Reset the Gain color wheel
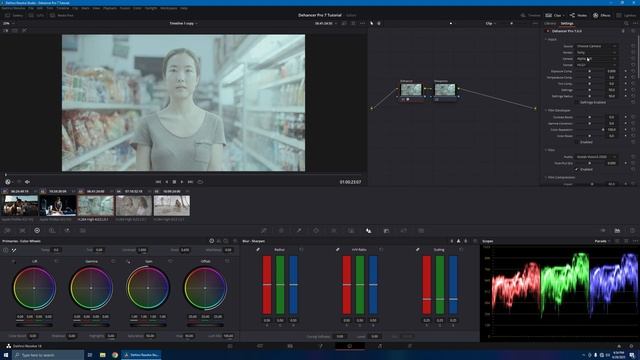This screenshot has height=360, width=640. 170,261
